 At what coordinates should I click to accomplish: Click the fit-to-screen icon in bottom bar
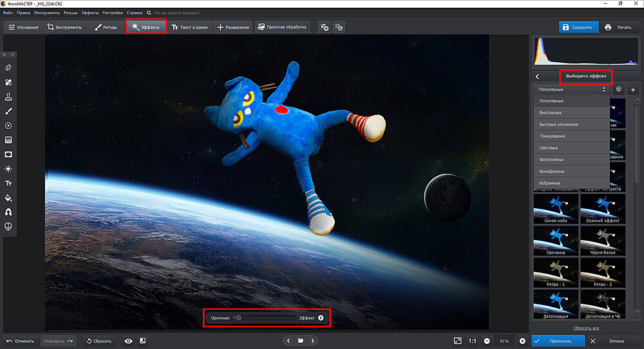(457, 341)
